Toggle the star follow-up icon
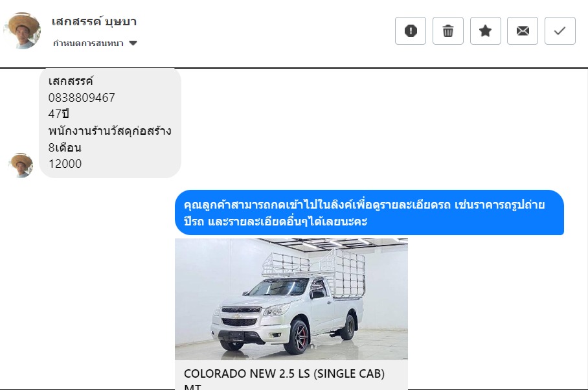Image resolution: width=588 pixels, height=390 pixels. point(485,30)
